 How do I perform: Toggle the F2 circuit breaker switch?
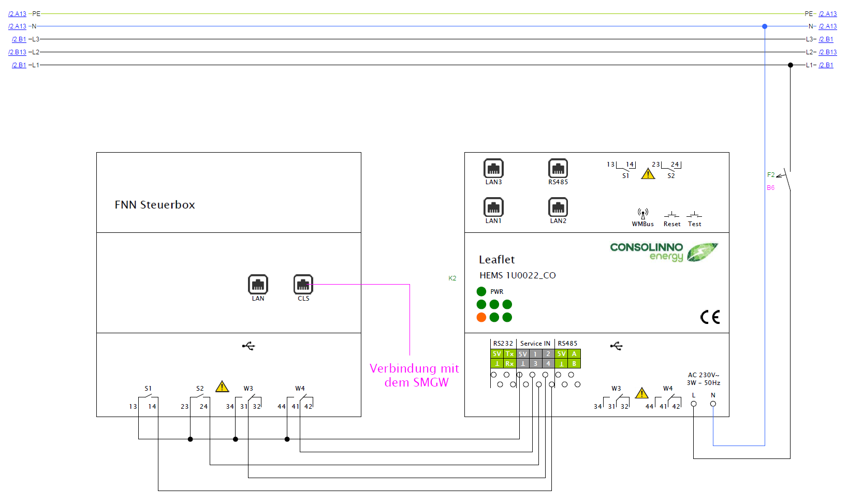pyautogui.click(x=787, y=179)
